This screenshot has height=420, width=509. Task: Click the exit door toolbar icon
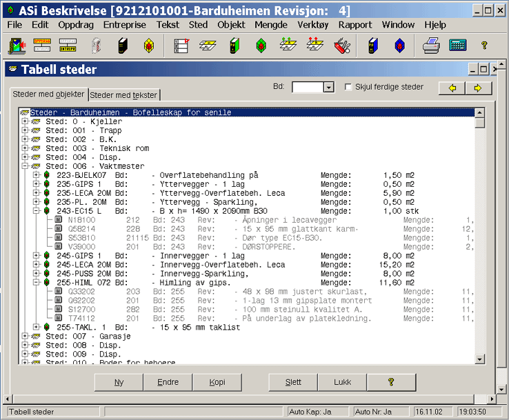coord(17,46)
